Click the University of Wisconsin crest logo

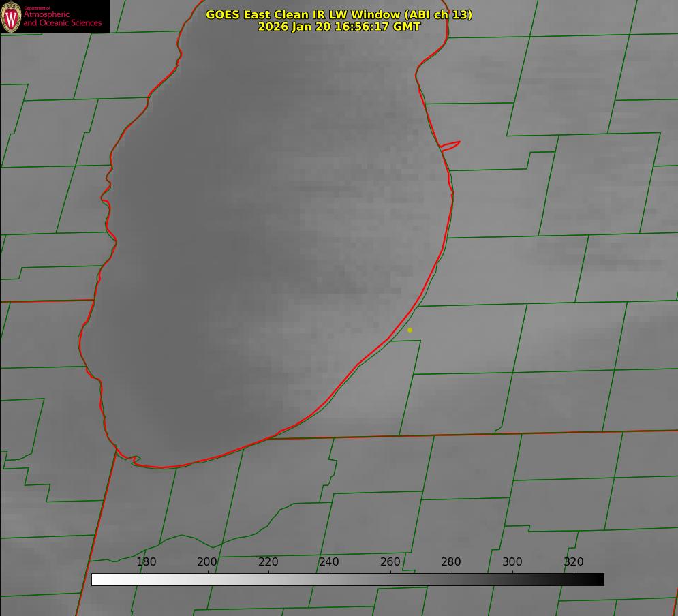pyautogui.click(x=11, y=17)
